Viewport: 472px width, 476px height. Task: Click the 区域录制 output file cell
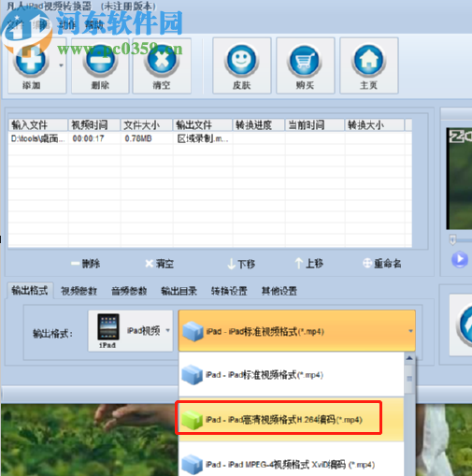203,138
